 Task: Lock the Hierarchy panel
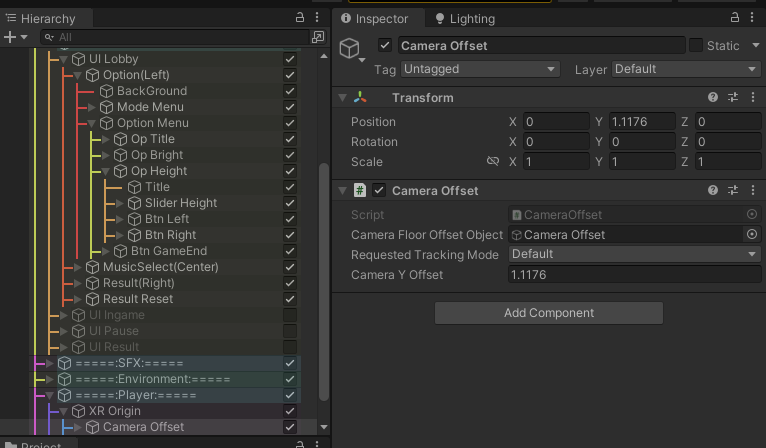click(x=300, y=18)
